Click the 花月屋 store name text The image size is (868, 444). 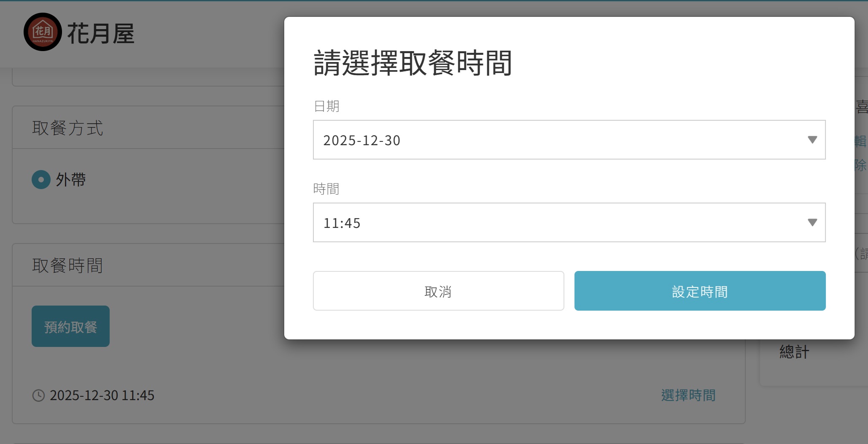[x=101, y=34]
